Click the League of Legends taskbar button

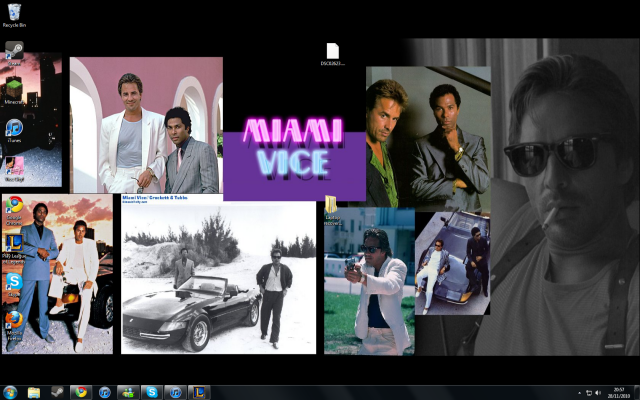(x=198, y=392)
